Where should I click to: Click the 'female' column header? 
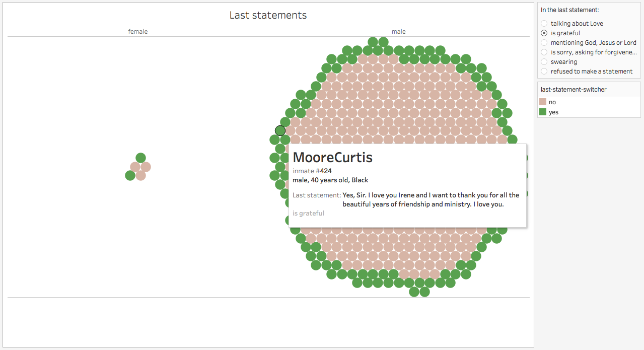coord(138,32)
